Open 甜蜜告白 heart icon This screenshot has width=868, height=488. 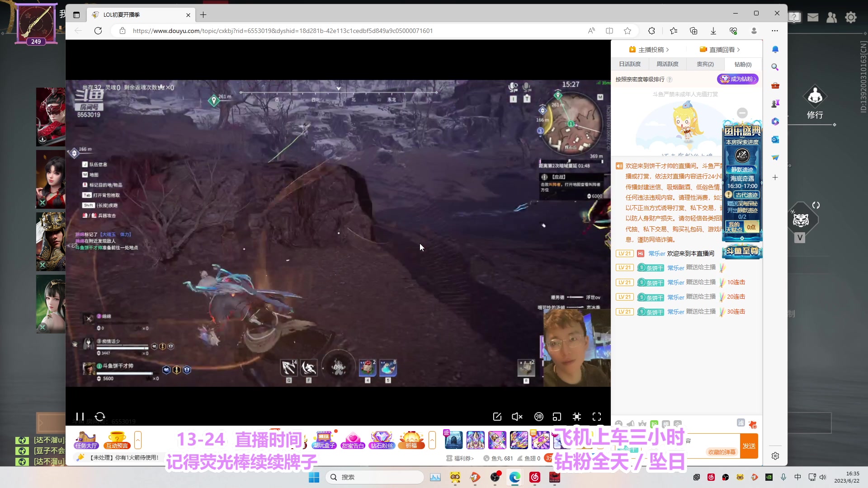353,440
